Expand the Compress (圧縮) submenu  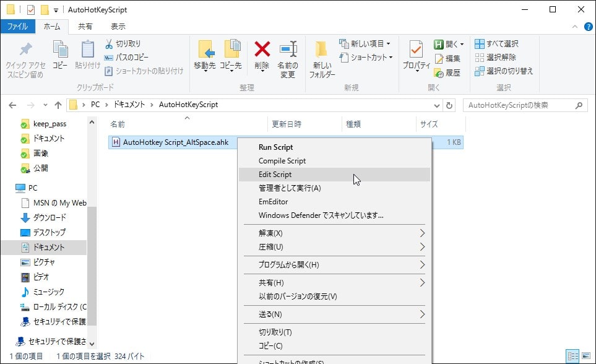pos(334,247)
